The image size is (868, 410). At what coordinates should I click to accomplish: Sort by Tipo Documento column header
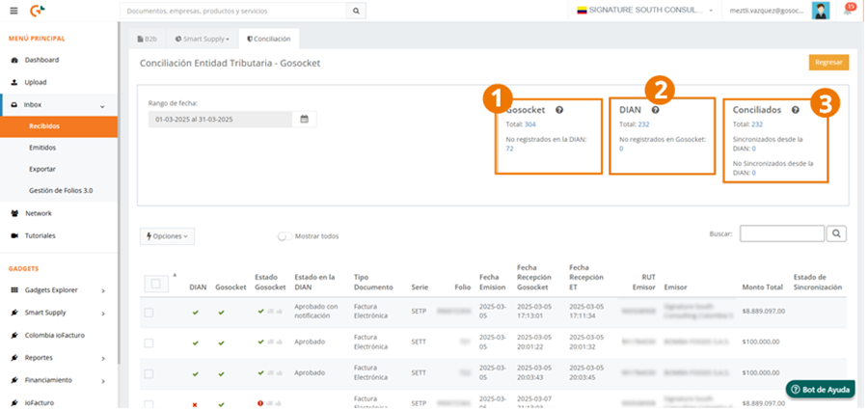(x=373, y=282)
